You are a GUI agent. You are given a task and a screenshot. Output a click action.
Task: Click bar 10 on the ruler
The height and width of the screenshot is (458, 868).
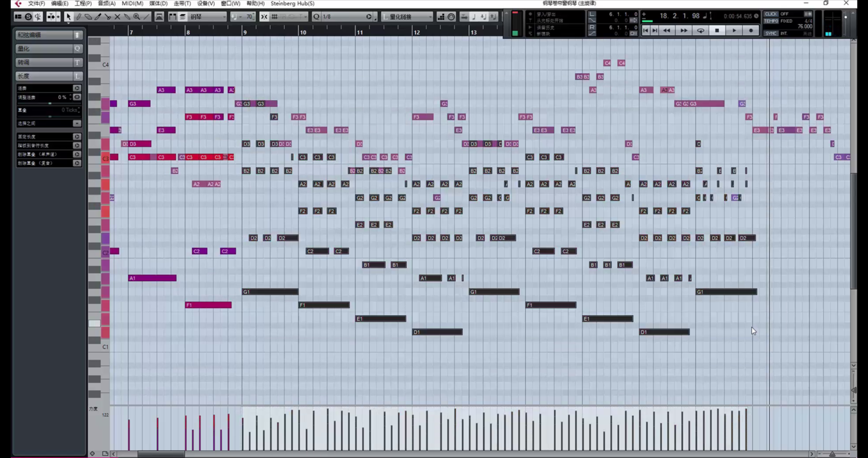click(303, 32)
